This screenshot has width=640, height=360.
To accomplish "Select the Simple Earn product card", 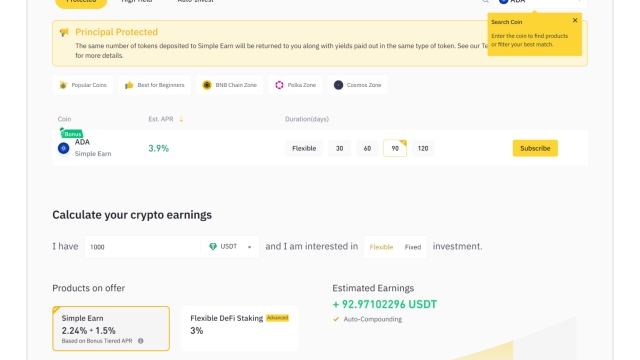I will click(x=111, y=329).
